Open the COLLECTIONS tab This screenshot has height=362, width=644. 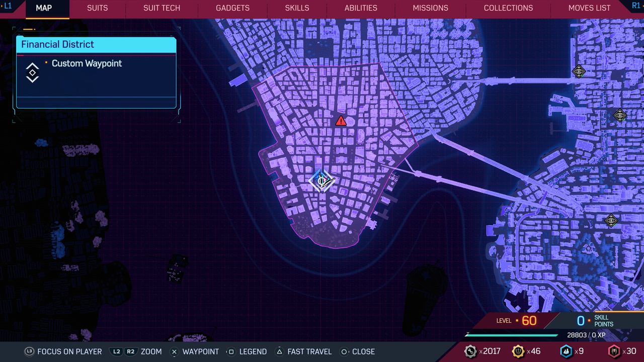508,8
